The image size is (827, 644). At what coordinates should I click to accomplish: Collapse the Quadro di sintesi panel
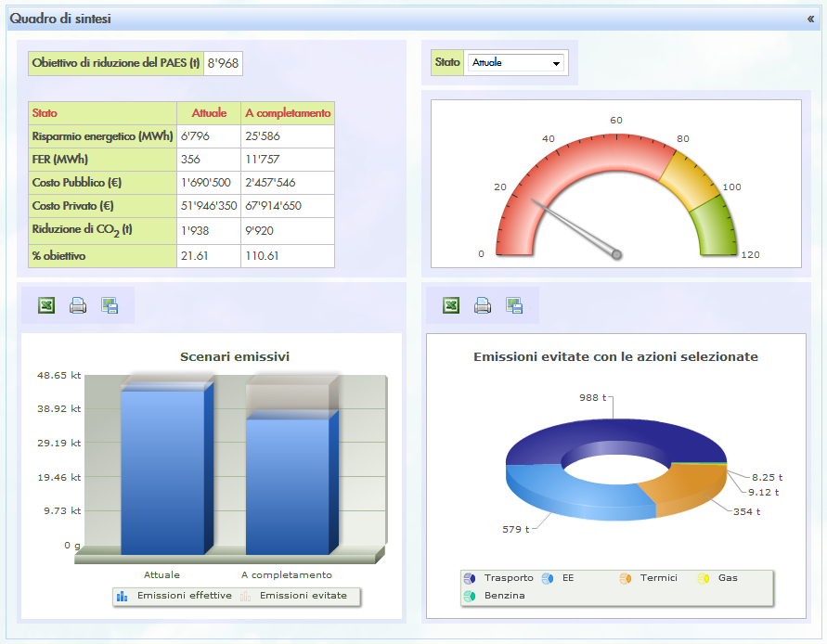810,19
